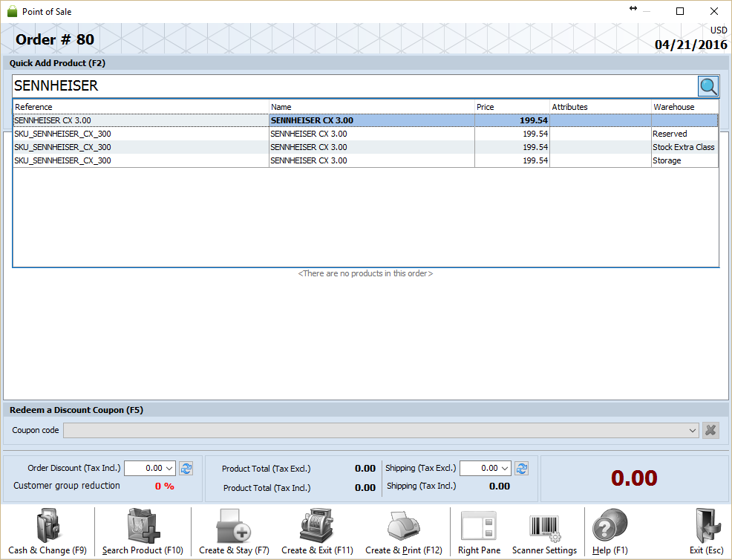The width and height of the screenshot is (732, 560).
Task: Click the Product Total (Tax Incl.) amount
Action: (365, 488)
